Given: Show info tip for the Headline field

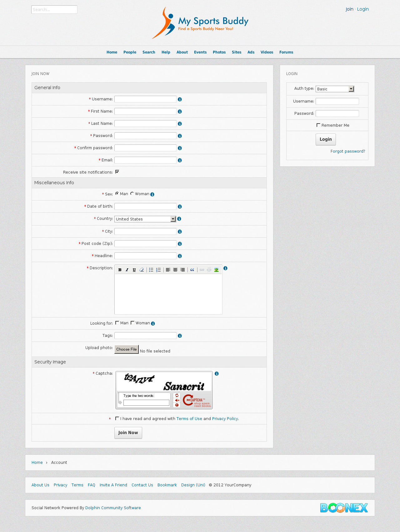Looking at the screenshot, I should click(180, 256).
